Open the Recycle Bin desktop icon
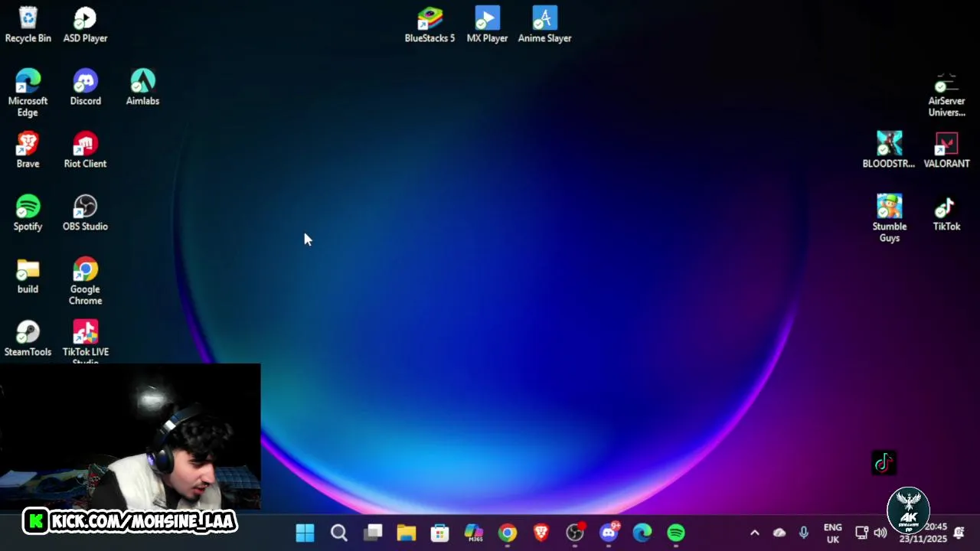980x551 pixels. point(28,24)
